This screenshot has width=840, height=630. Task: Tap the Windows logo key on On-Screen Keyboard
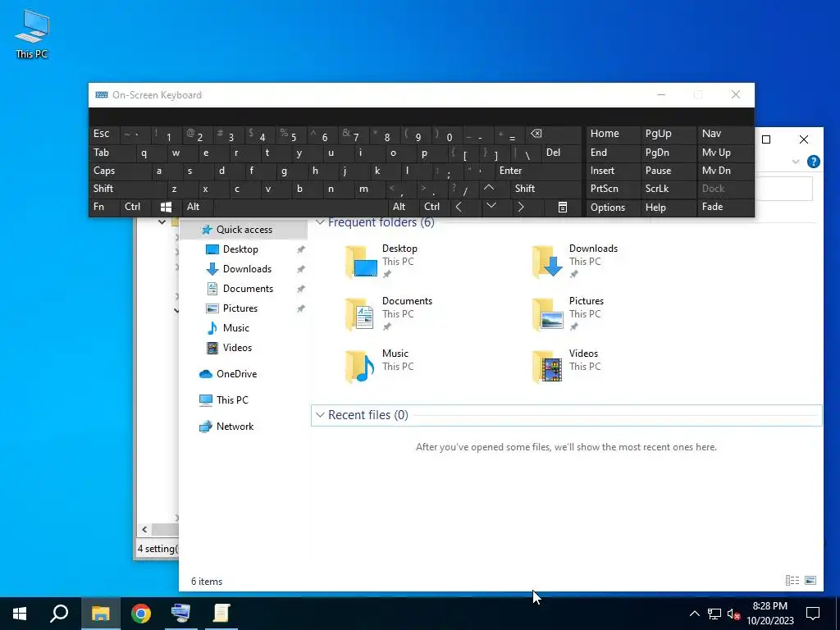click(x=166, y=208)
